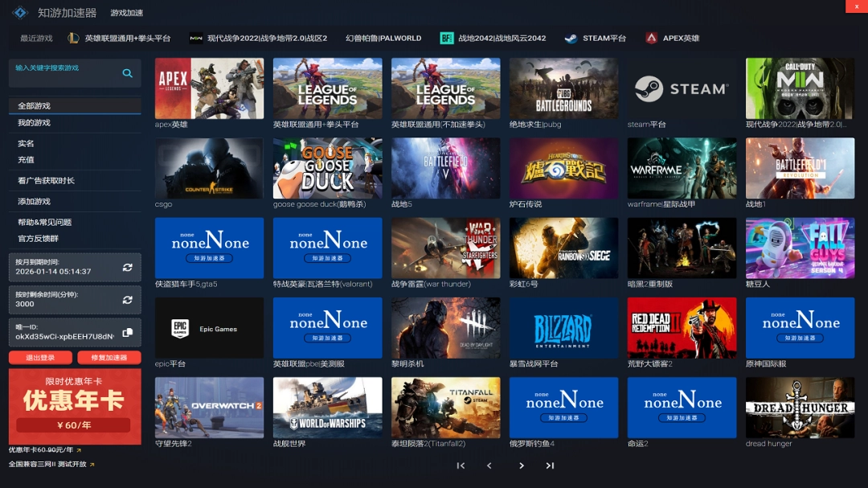Screen dimensions: 868x488
Task: Copy the unique ID to clipboard
Action: 127,333
